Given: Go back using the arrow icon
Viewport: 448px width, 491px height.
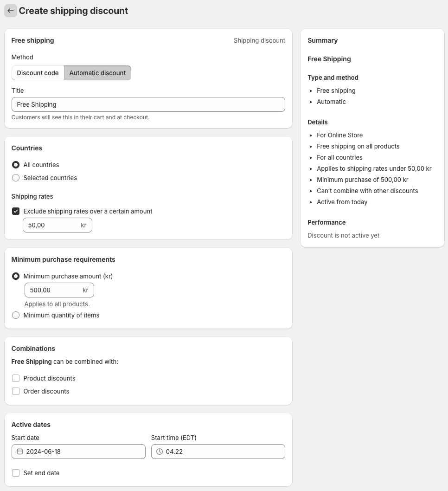Looking at the screenshot, I should 10,11.
